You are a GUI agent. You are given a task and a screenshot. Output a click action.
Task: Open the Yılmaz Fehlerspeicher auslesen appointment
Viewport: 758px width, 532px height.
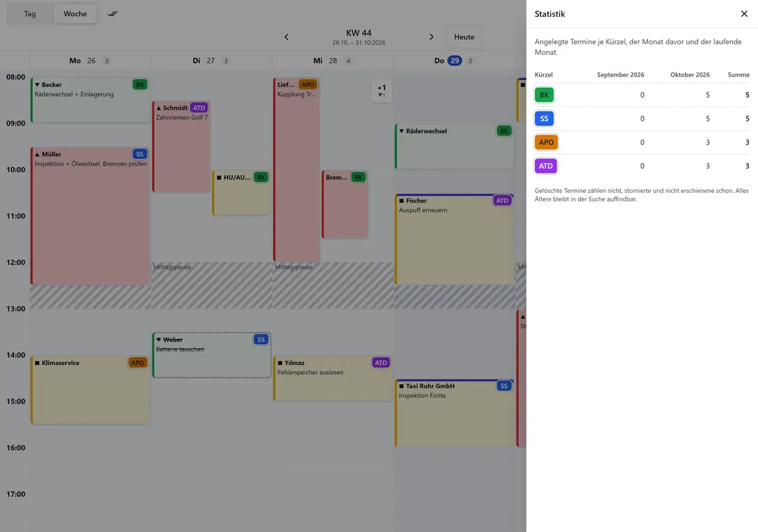[333, 378]
